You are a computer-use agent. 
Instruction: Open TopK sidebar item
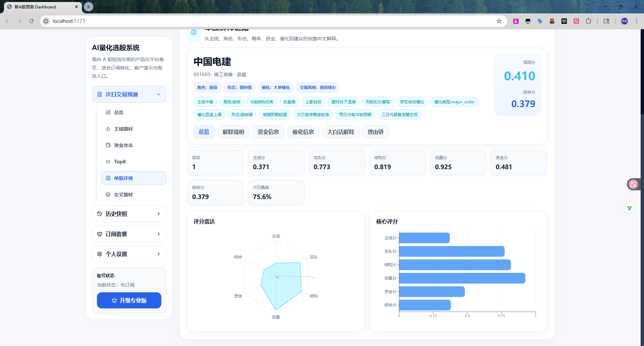pos(134,162)
